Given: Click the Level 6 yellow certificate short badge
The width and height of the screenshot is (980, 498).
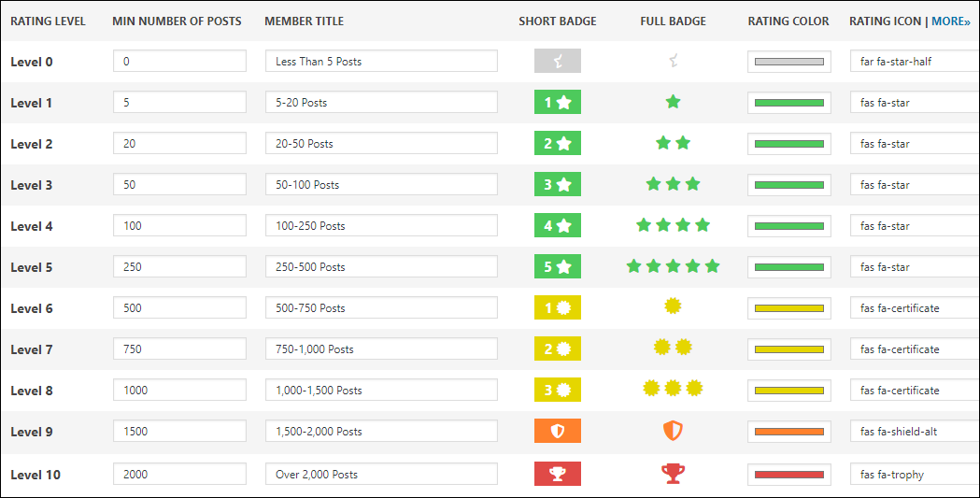Looking at the screenshot, I should coord(558,307).
